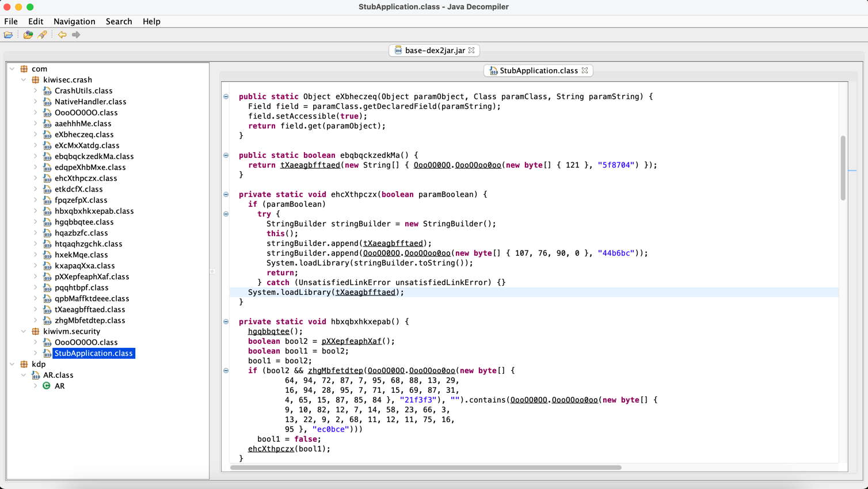The width and height of the screenshot is (868, 489).
Task: Click the AR.class file icon
Action: coord(36,375)
